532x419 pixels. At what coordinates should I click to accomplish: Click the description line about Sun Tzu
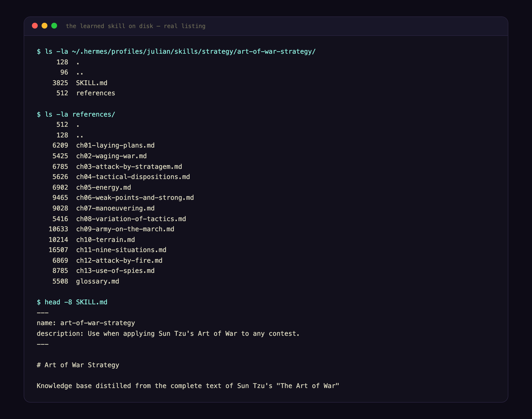pos(168,334)
